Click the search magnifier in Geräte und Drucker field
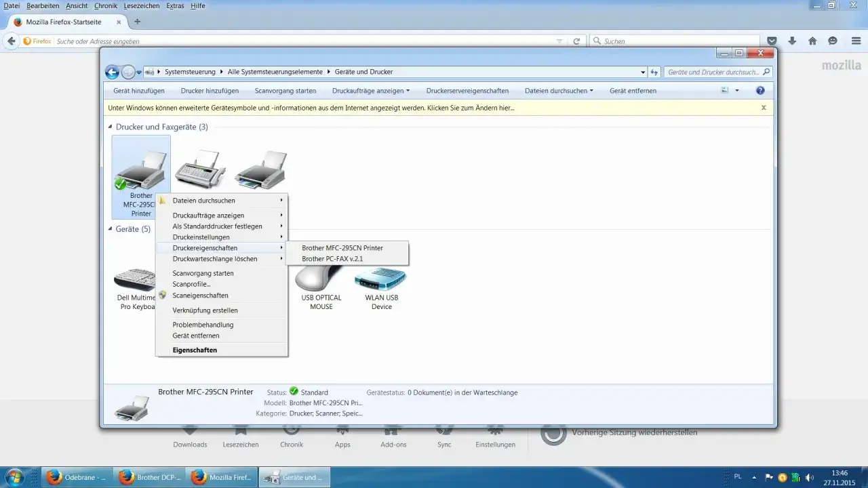The height and width of the screenshot is (488, 868). pos(766,72)
